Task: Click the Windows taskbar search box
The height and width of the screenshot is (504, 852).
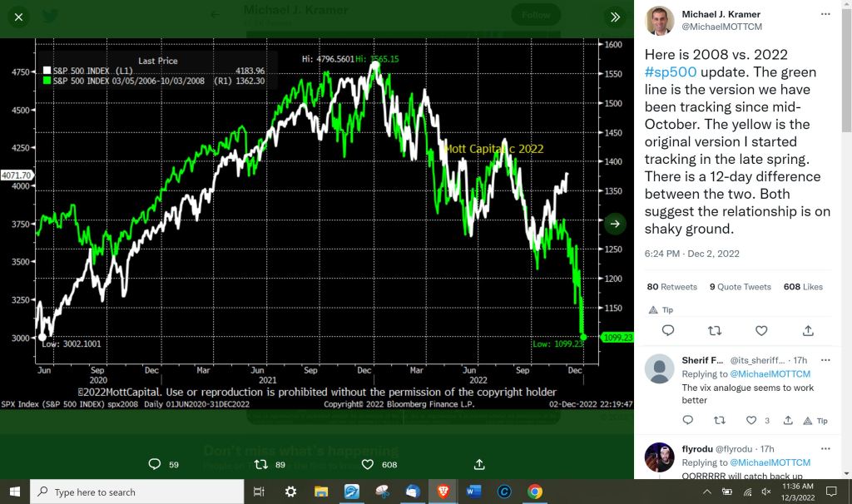Action: pyautogui.click(x=137, y=492)
